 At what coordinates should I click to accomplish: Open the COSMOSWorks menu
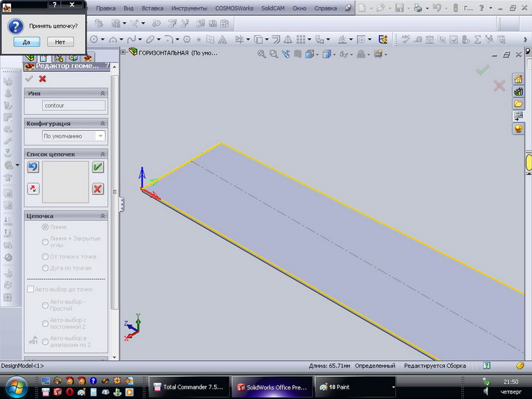pos(234,8)
